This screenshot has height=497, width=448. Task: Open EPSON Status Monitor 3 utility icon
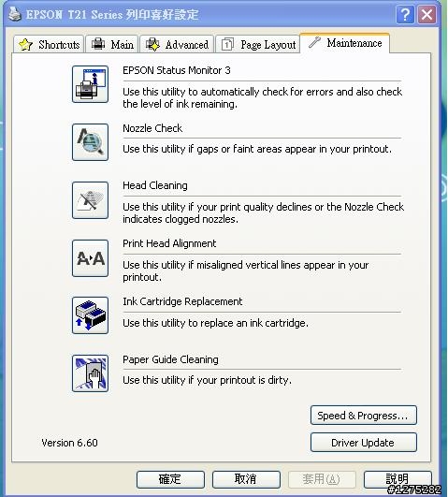coord(91,84)
